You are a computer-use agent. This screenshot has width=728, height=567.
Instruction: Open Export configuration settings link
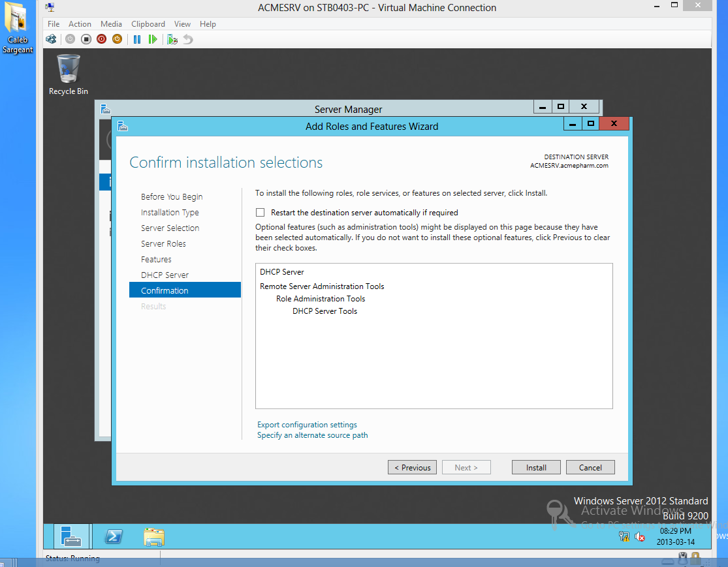(308, 425)
